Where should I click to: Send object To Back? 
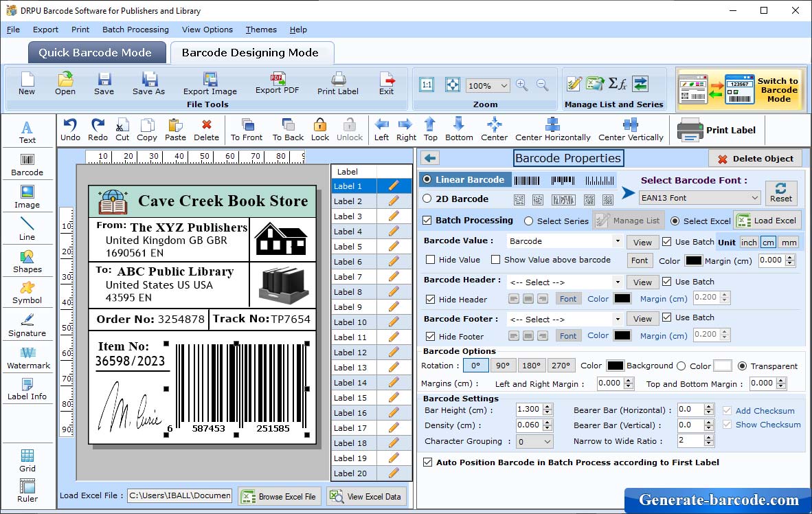point(288,130)
